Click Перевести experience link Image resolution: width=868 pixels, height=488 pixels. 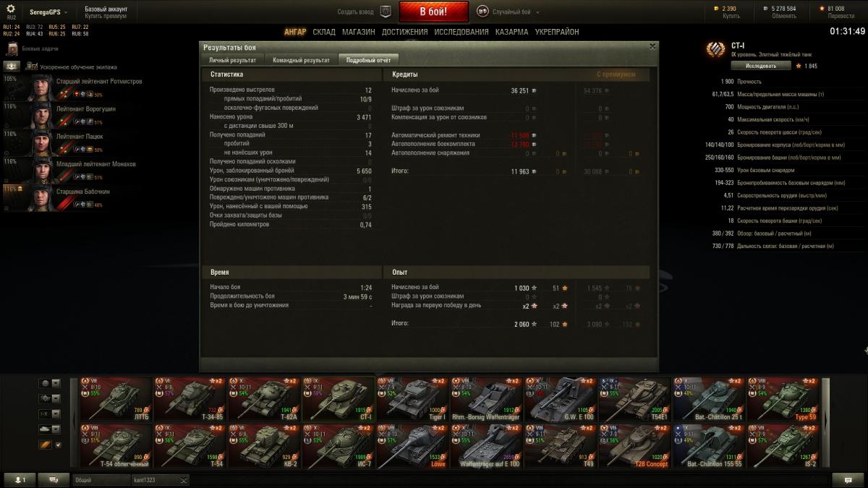click(x=841, y=17)
